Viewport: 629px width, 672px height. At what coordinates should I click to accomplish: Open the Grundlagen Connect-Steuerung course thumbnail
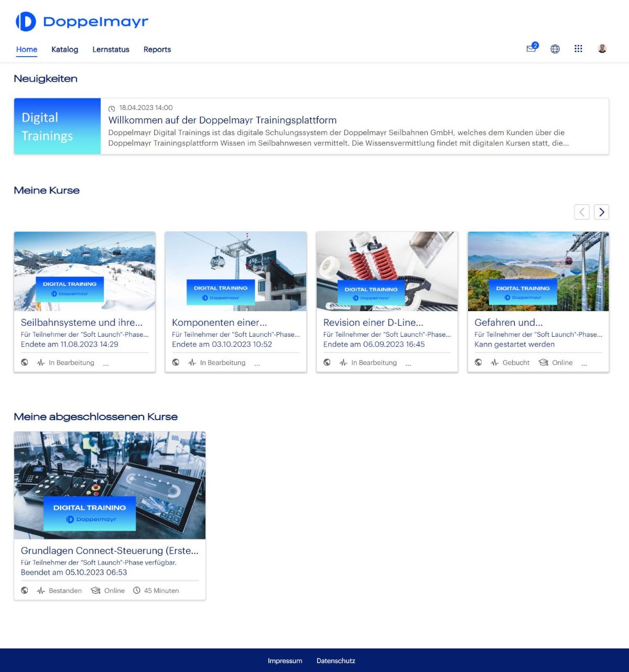(x=110, y=485)
